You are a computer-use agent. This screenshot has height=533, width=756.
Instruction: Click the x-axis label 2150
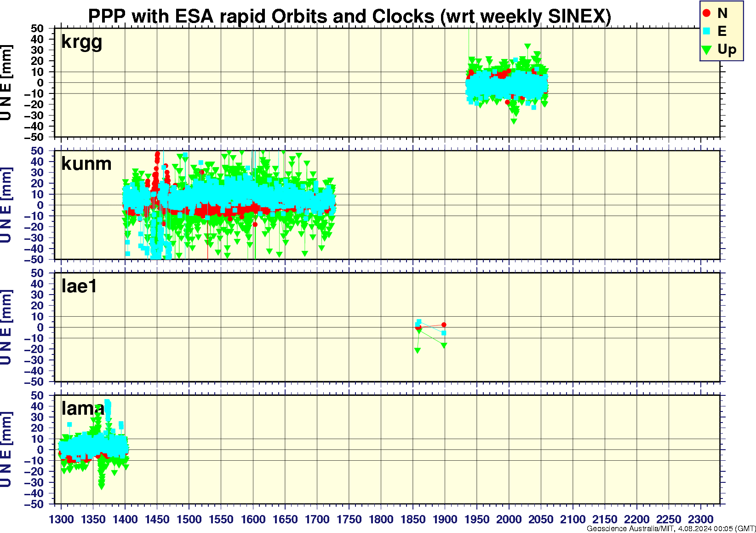605,519
